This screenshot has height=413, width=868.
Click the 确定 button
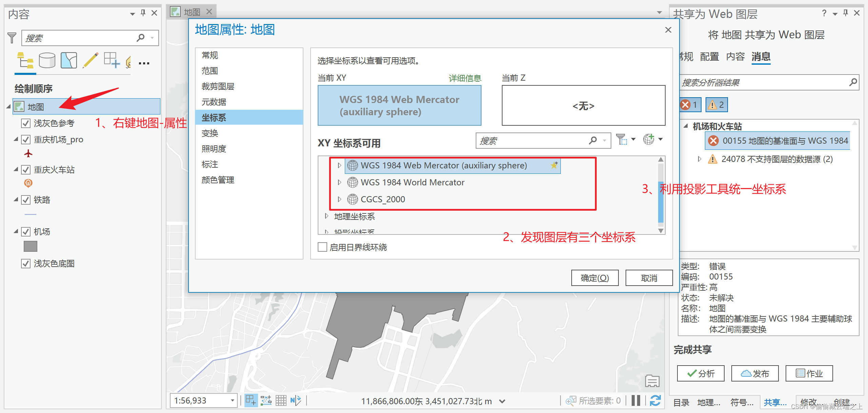point(595,278)
